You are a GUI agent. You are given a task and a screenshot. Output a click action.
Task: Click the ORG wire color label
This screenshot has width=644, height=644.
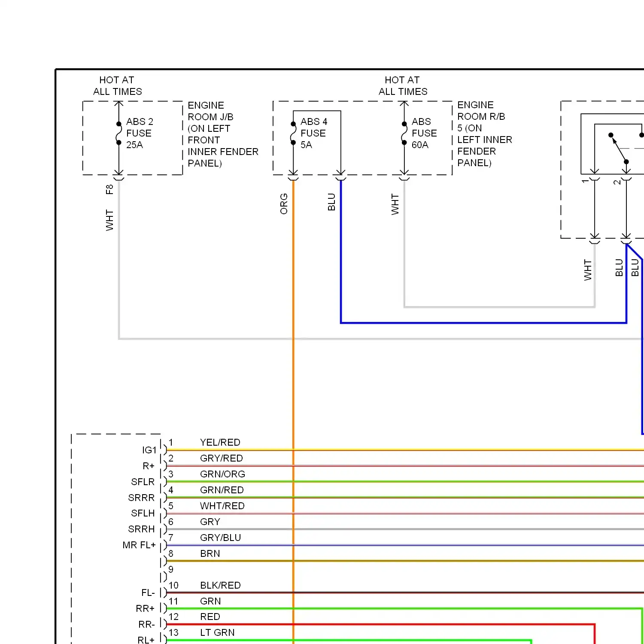(284, 204)
